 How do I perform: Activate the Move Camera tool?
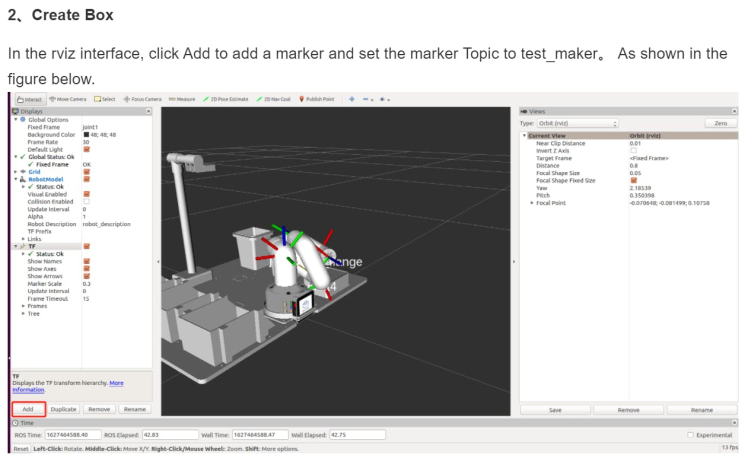68,99
